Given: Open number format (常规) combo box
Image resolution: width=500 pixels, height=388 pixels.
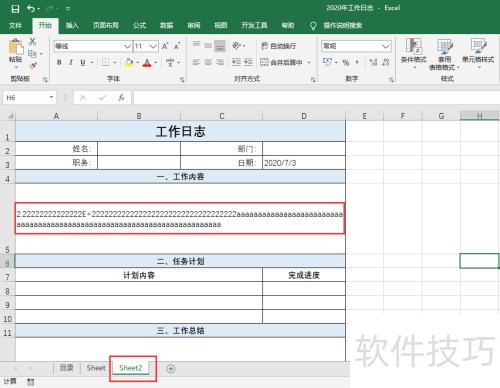Looking at the screenshot, I should point(356,46).
